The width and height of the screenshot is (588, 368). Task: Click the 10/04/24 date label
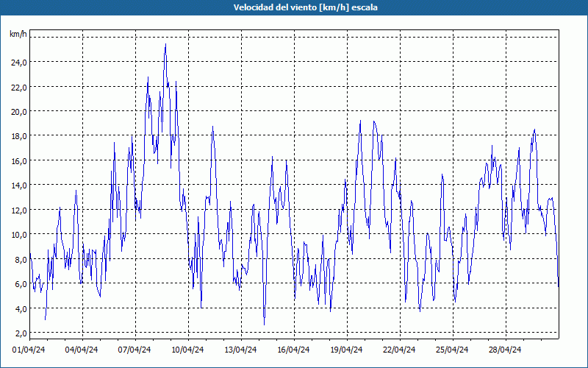click(187, 350)
